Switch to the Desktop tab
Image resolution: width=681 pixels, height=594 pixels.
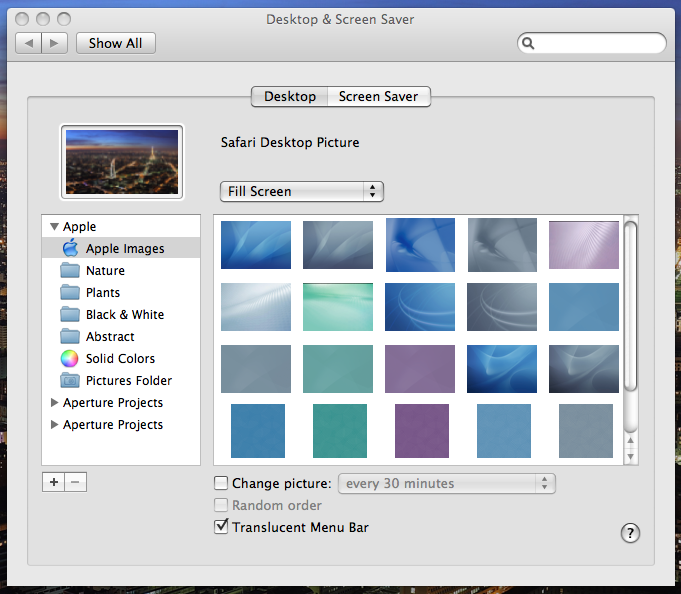(290, 96)
